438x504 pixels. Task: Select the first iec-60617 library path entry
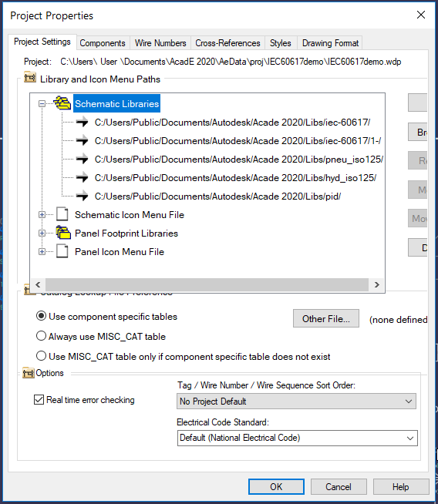[232, 123]
